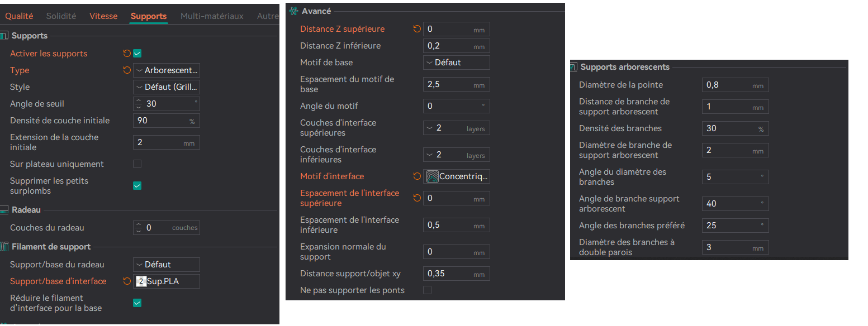Reset Espacement de l'interface supérieure value
Viewport: 868px width, 326px height.
[x=416, y=198]
